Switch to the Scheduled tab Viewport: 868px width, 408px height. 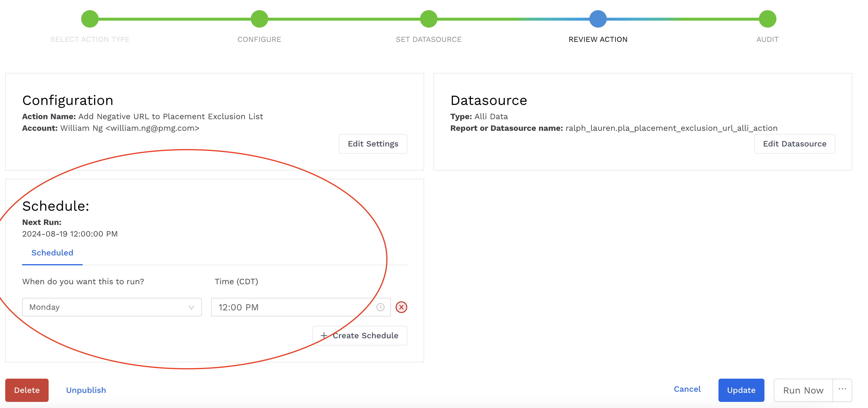[52, 253]
